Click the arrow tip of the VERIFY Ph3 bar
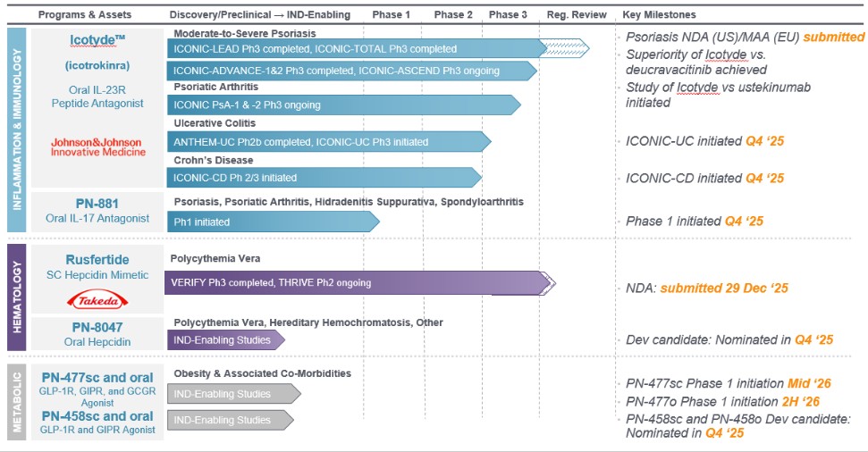This screenshot has height=452, width=868. coord(548,283)
